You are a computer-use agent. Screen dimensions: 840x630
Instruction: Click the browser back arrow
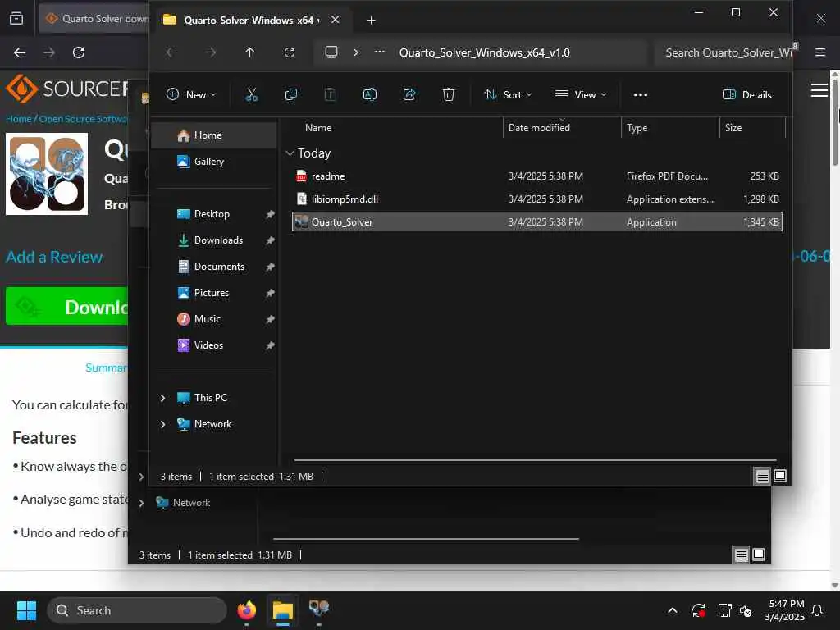pyautogui.click(x=20, y=52)
